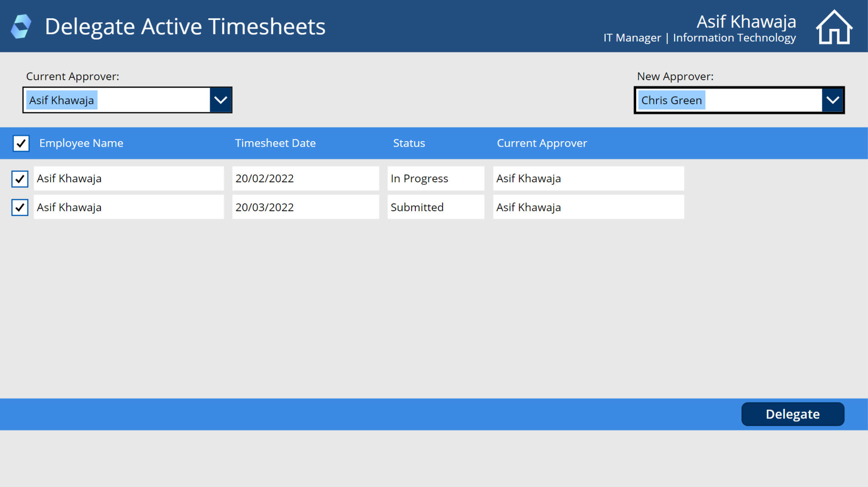This screenshot has height=487, width=868.
Task: Click the Asif Khawaja text in Current Approver
Action: coord(62,100)
